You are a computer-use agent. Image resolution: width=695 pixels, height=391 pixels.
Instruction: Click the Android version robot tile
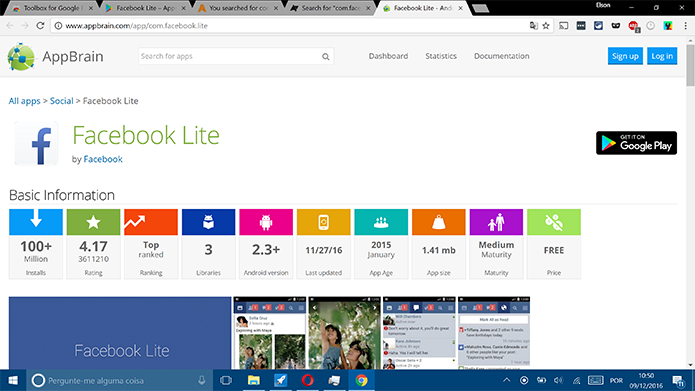[x=266, y=222]
